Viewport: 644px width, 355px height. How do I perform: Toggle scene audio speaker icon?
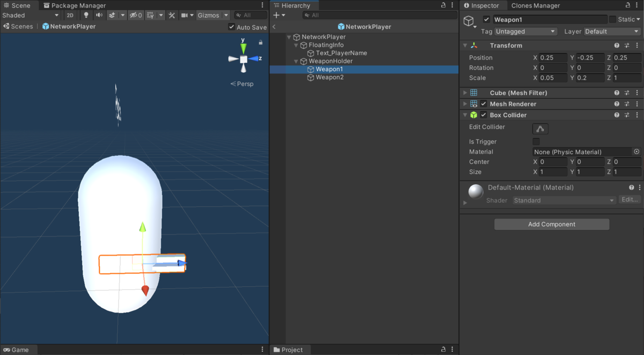(99, 15)
